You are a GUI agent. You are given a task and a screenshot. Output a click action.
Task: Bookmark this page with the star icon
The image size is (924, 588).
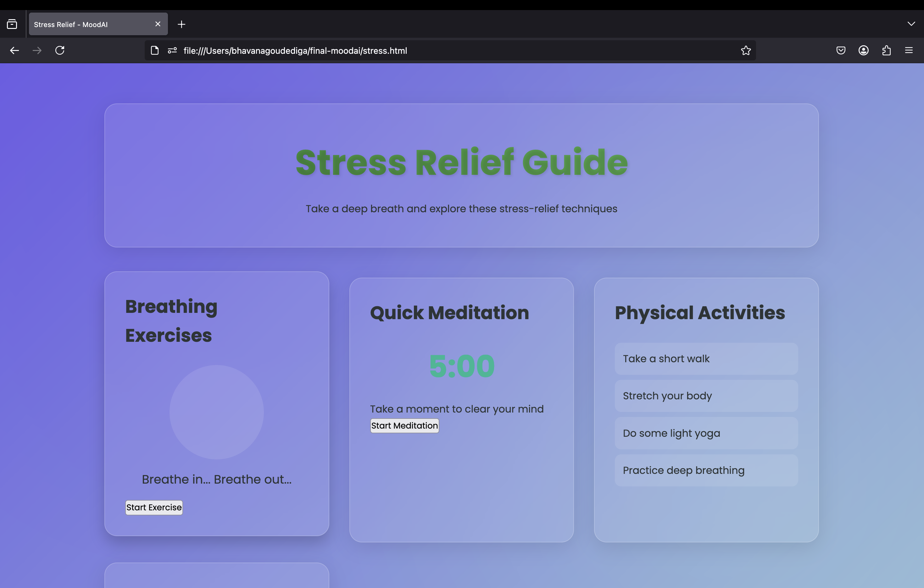(x=746, y=51)
